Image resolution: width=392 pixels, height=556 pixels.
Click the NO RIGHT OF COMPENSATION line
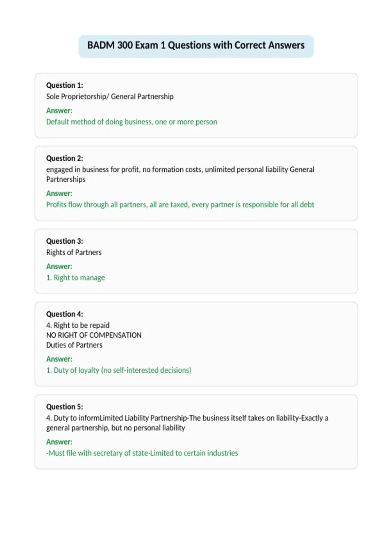point(94,335)
